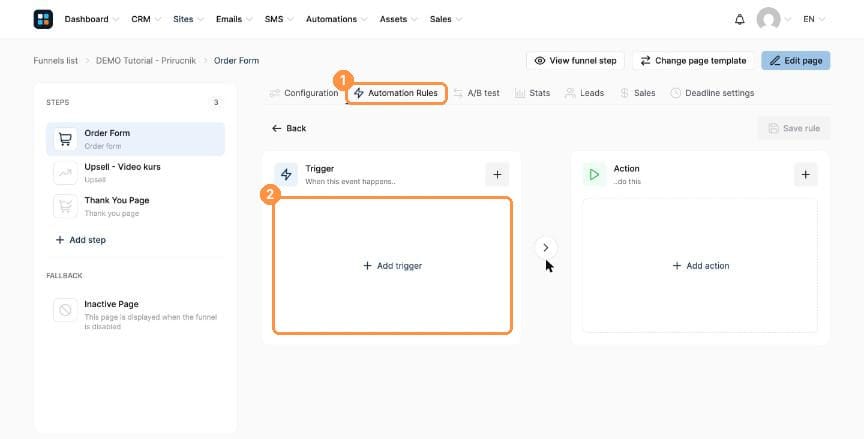Click the Save rule button
Viewport: 864px width, 439px height.
(x=793, y=128)
